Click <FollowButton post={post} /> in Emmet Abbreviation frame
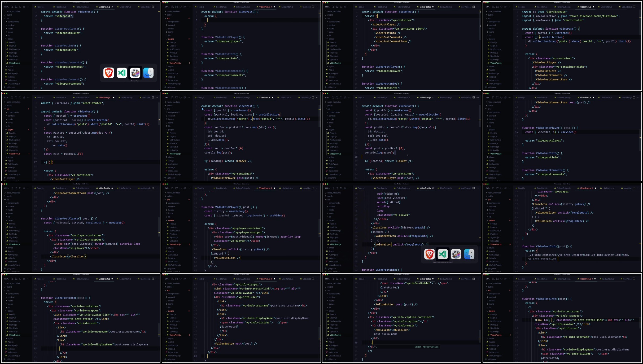Screen dimensions: 643x364 click(x=396, y=304)
